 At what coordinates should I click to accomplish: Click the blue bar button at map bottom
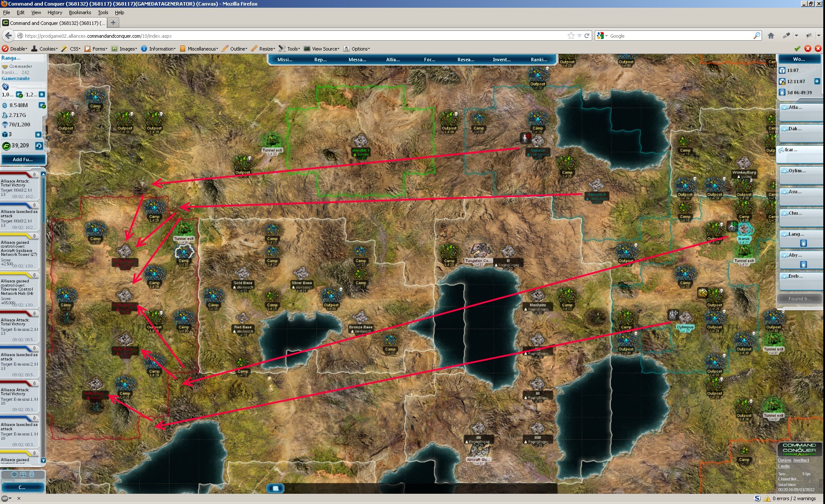(275, 488)
